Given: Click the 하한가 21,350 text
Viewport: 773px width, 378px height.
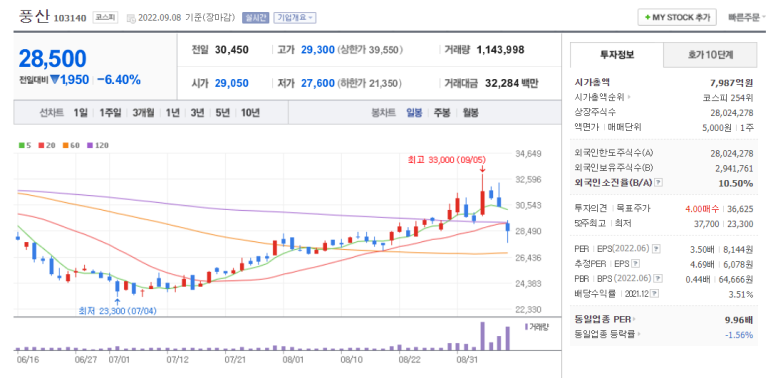Looking at the screenshot, I should [370, 83].
